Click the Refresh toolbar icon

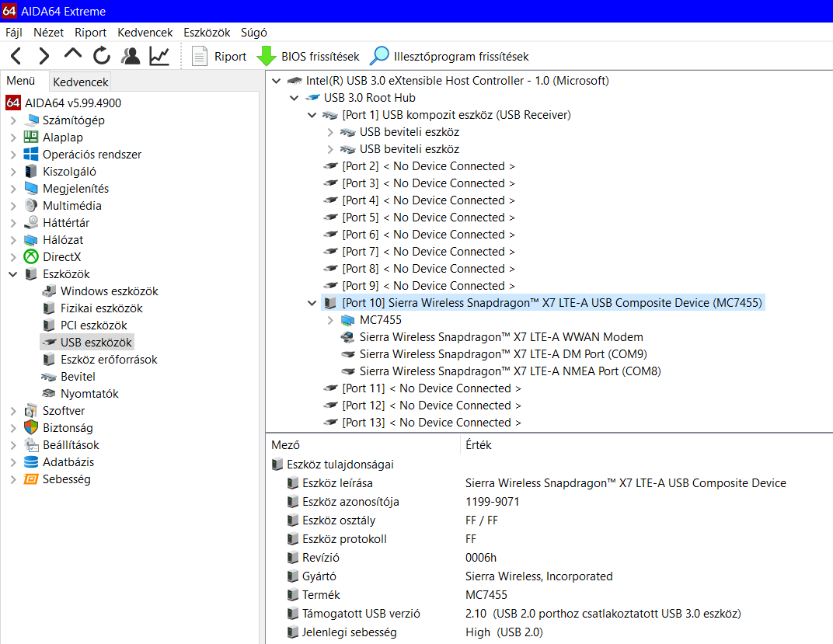102,56
